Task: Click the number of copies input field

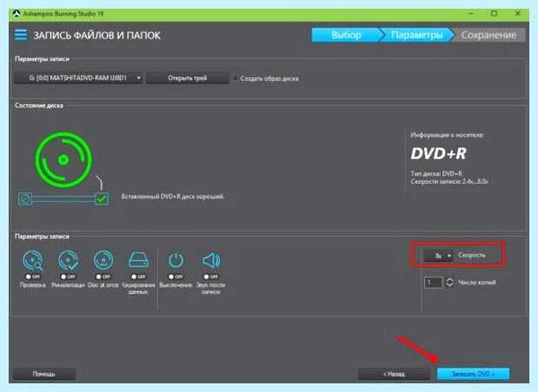Action: tap(433, 283)
